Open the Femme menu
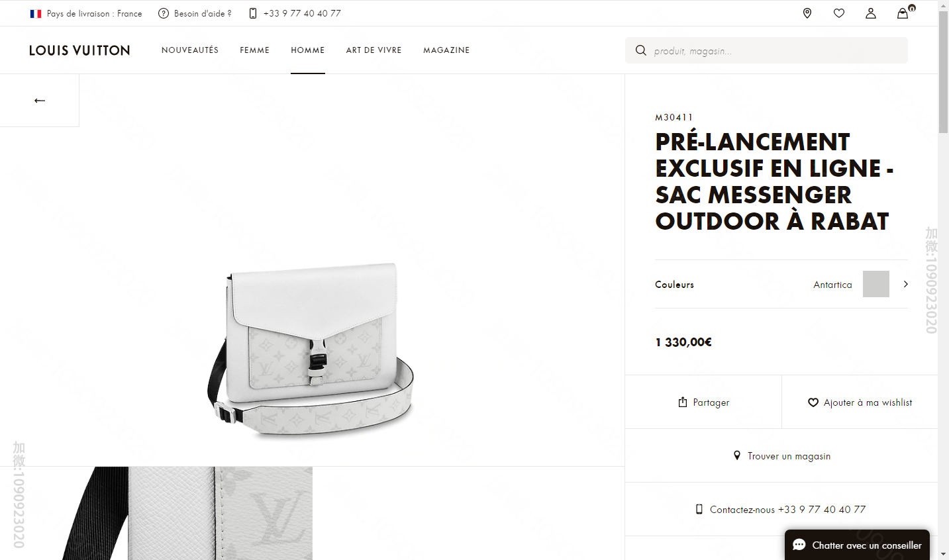Viewport: 949px width, 560px height. [254, 50]
